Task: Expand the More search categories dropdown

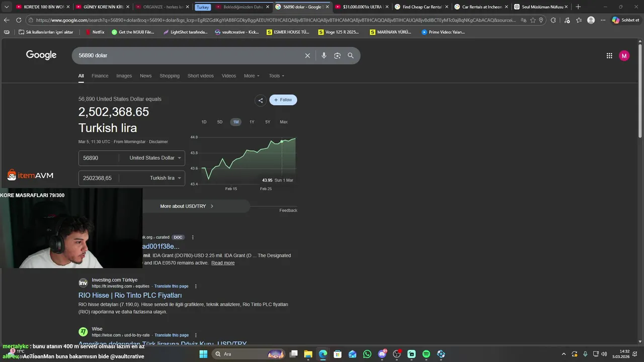Action: (252, 76)
